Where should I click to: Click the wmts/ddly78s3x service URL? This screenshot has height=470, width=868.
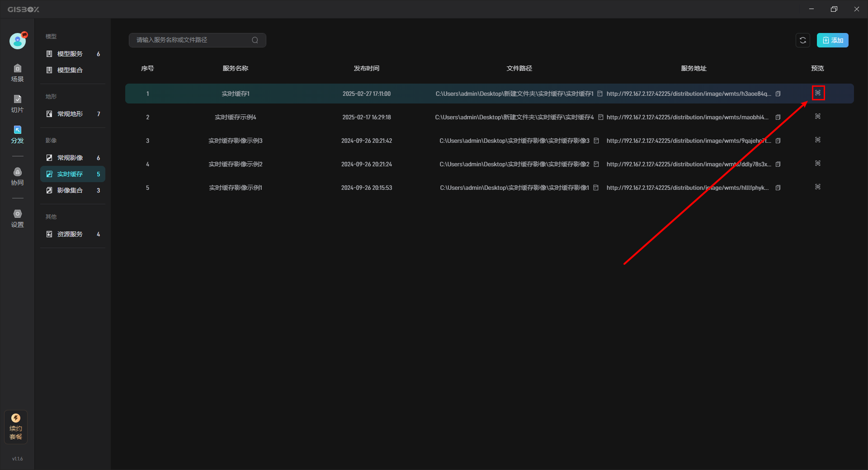tap(689, 164)
